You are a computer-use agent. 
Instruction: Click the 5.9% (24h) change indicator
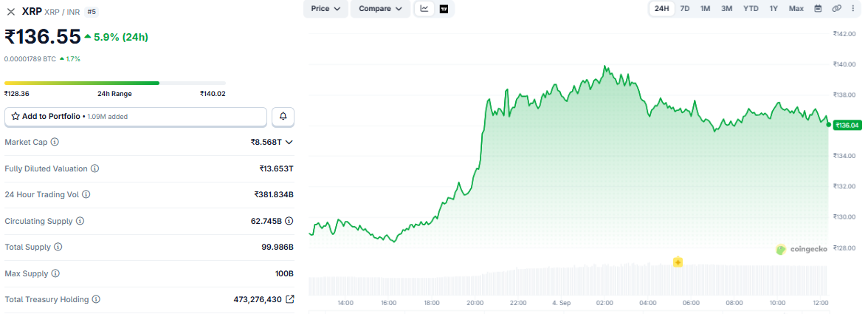point(117,37)
